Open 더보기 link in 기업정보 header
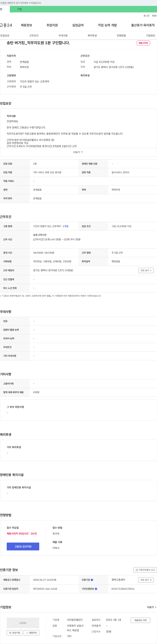This screenshot has width=157, height=644. (152, 607)
